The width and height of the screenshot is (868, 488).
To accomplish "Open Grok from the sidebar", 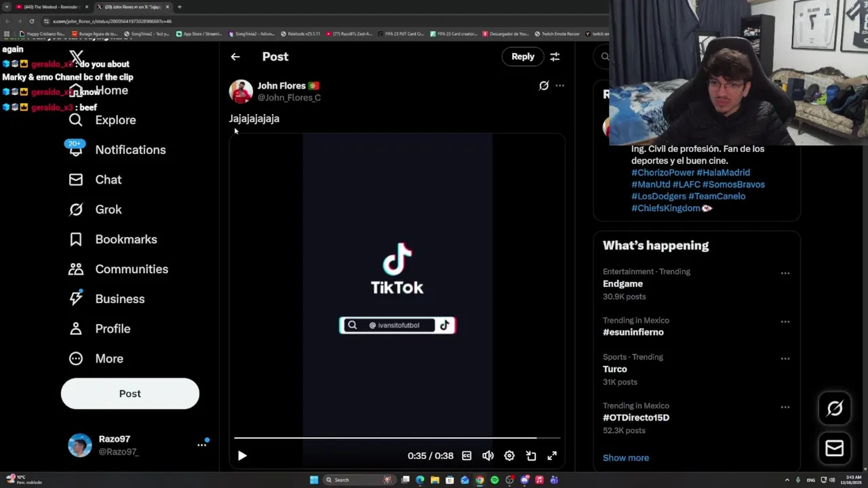I will 95,209.
